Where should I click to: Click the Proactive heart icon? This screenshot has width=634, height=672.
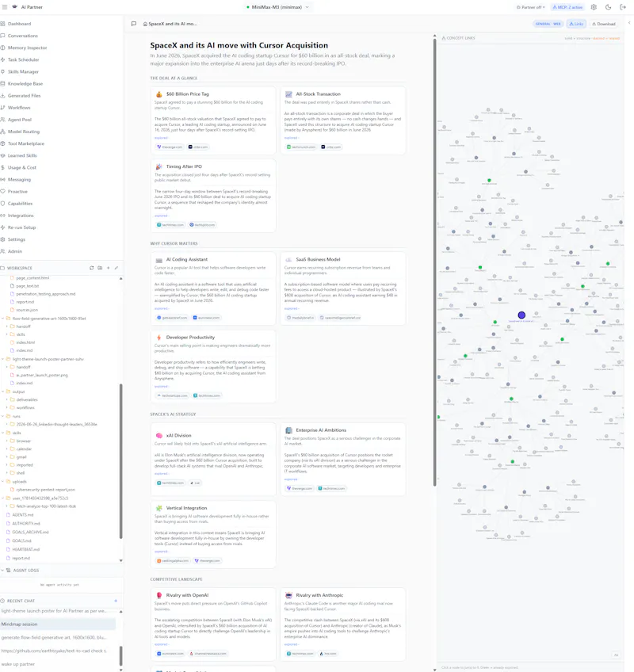[x=3, y=192]
